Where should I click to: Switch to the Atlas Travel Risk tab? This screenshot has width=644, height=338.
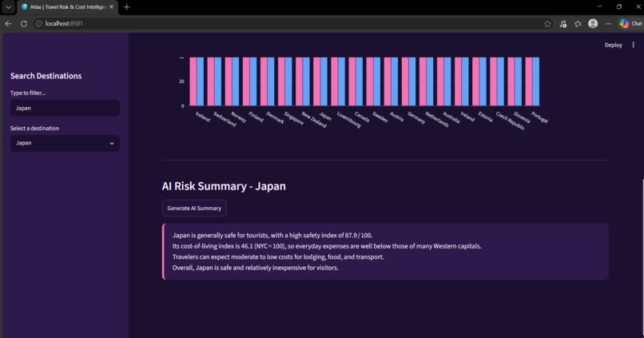click(x=68, y=7)
